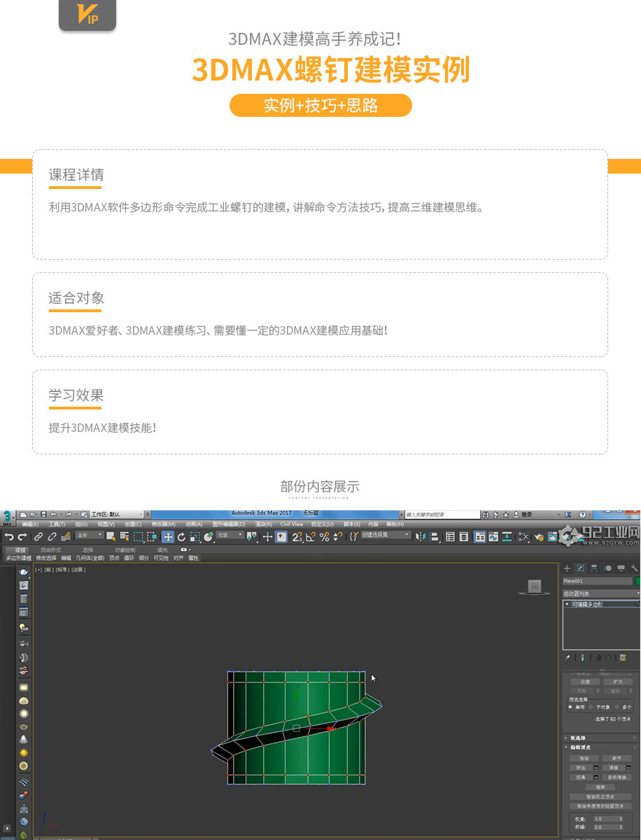Viewport: 641px width, 840px height.
Task: Click the 扩大 button
Action: tap(618, 682)
